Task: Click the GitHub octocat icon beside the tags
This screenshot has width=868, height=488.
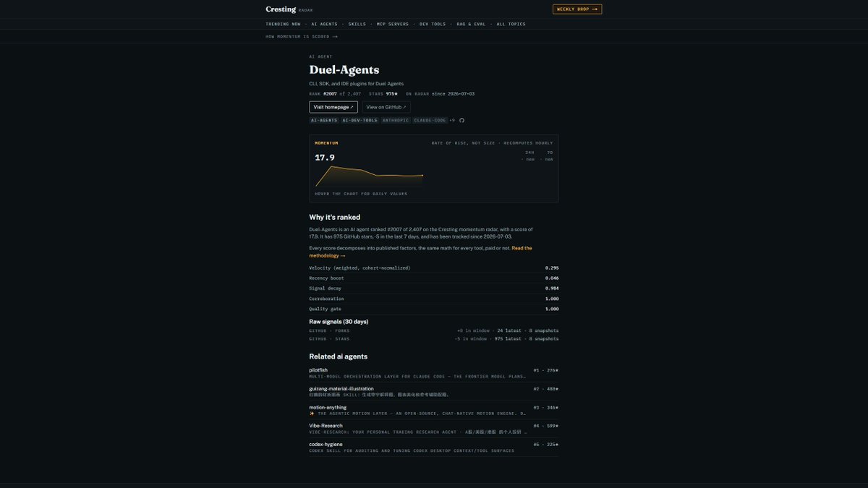Action: click(461, 121)
